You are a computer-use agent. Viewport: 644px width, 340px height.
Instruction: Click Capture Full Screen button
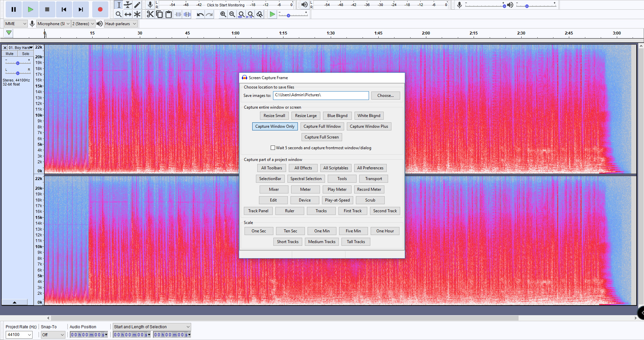(322, 137)
